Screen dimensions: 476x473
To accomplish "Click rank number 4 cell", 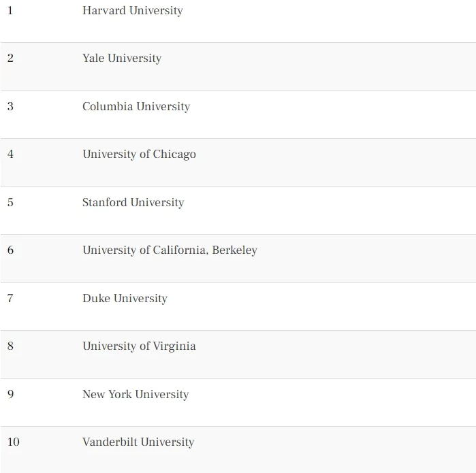I will pyautogui.click(x=10, y=154).
